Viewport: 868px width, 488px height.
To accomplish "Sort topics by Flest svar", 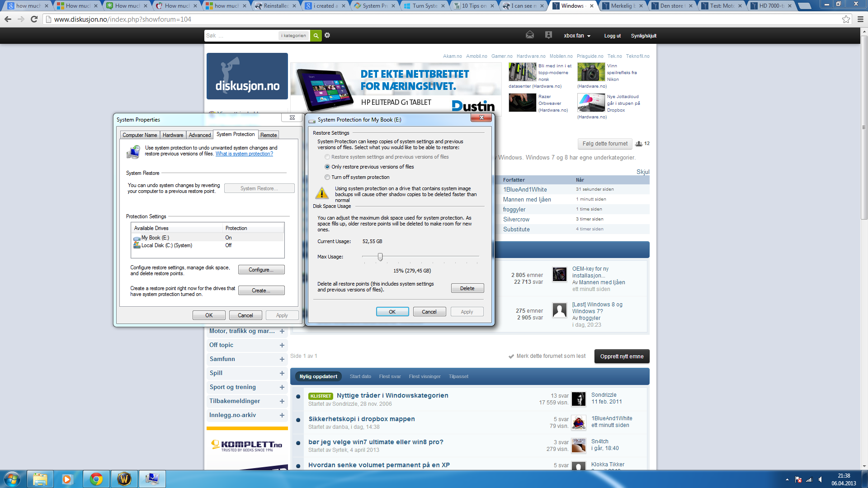I will (x=390, y=376).
